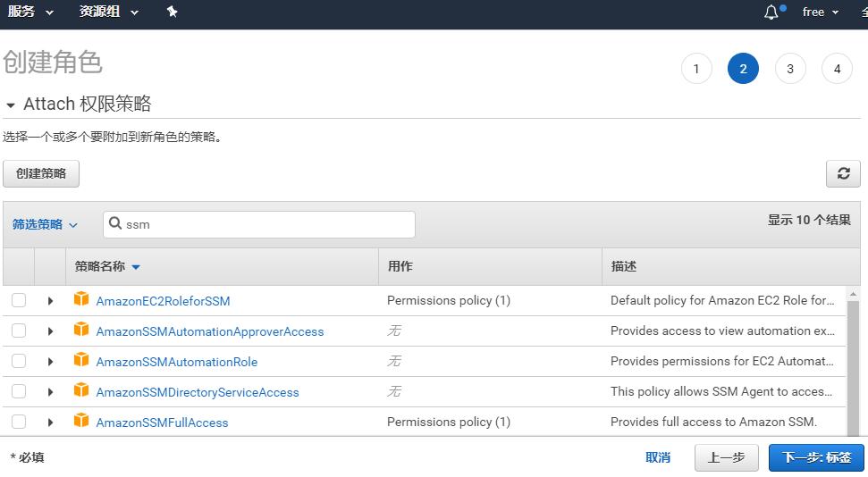Collapse the Attach 权限策略 section
The height and width of the screenshot is (477, 868).
[11, 105]
